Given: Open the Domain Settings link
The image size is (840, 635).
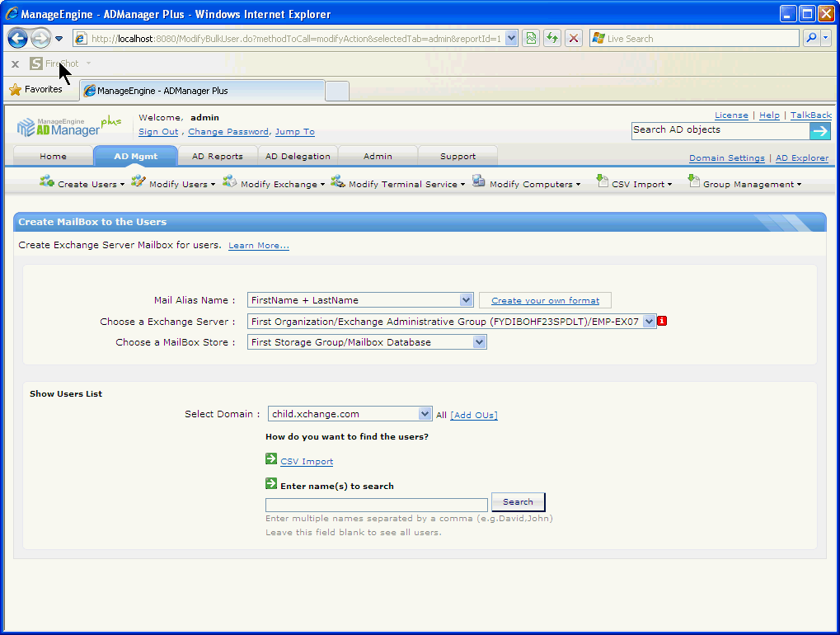Looking at the screenshot, I should click(x=726, y=158).
